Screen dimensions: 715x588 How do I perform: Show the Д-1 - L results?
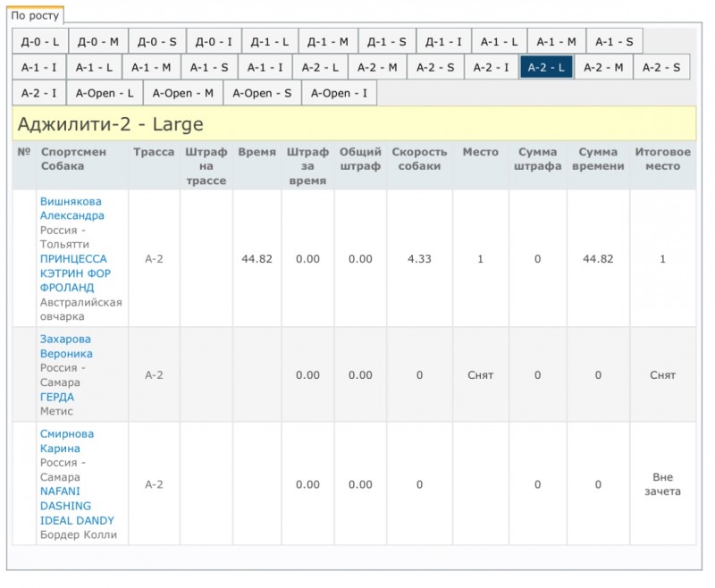(x=269, y=42)
